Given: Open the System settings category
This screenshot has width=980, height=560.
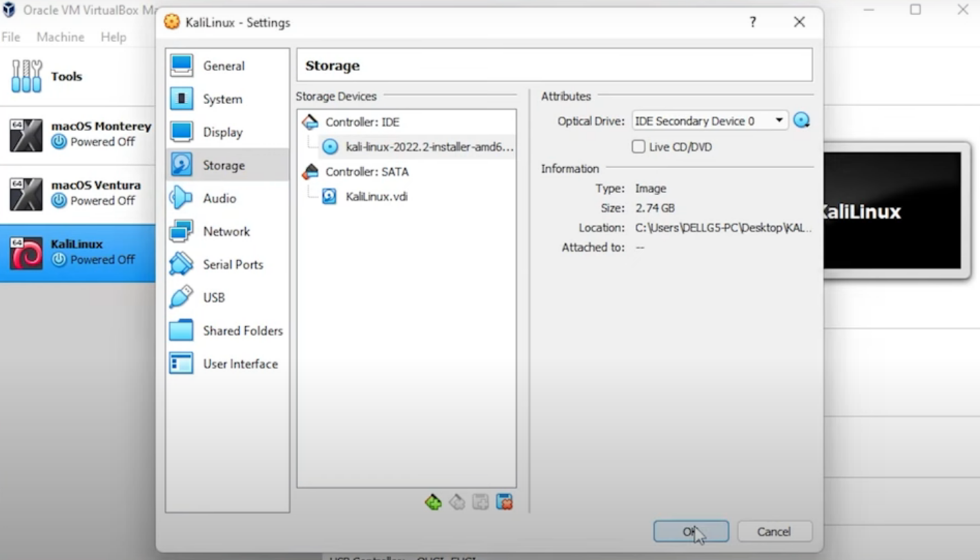Looking at the screenshot, I should point(227,99).
